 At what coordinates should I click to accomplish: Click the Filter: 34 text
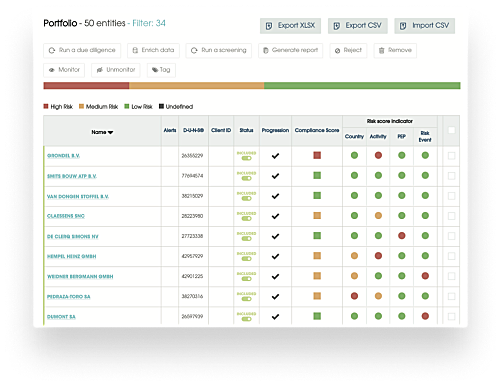[149, 23]
